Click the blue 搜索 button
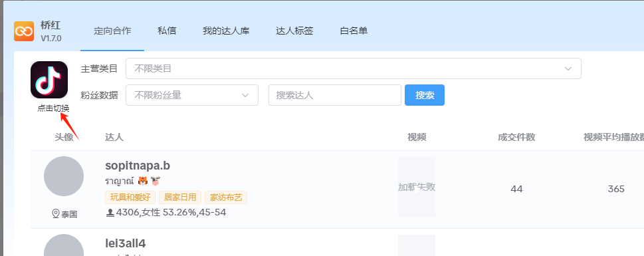This screenshot has width=644, height=256. point(425,95)
